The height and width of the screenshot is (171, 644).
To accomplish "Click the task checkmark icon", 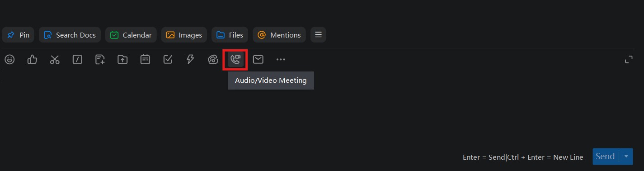I will 168,59.
